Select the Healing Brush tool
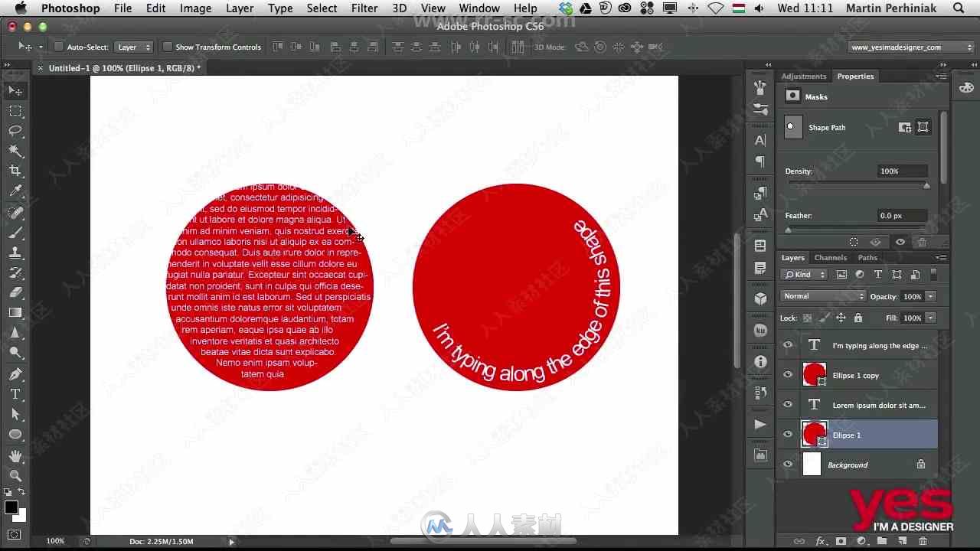The height and width of the screenshot is (551, 980). pos(15,213)
